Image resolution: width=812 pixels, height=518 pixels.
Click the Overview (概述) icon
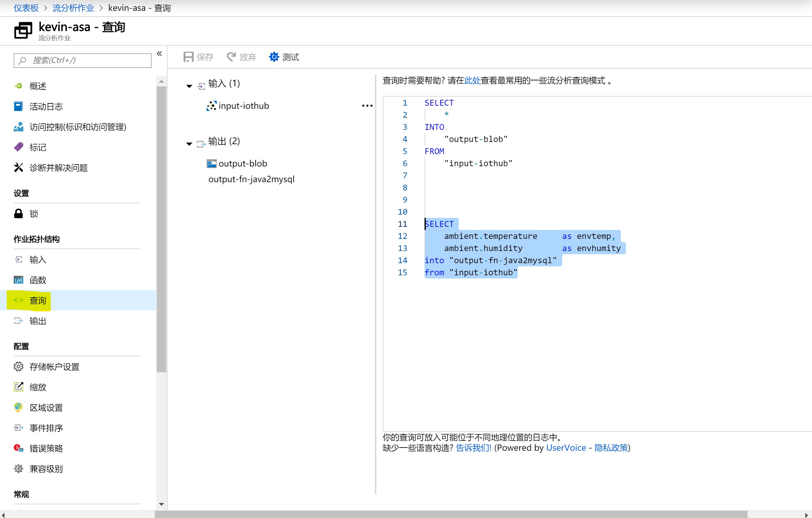click(19, 86)
